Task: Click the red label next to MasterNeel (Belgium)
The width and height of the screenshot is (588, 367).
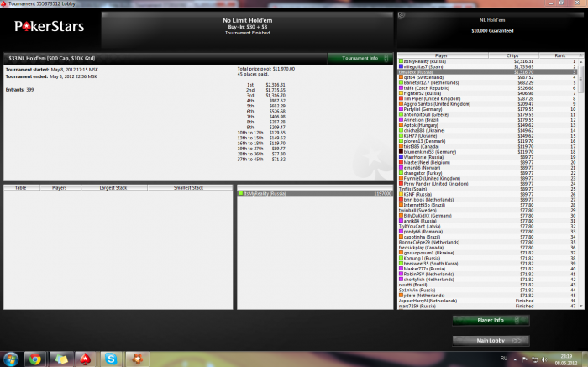Action: pyautogui.click(x=401, y=162)
